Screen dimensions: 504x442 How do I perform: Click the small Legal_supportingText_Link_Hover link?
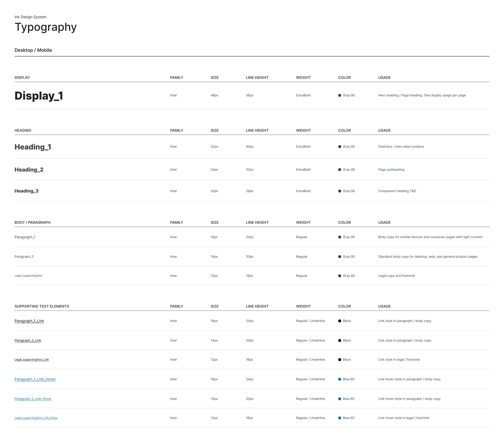[36, 418]
